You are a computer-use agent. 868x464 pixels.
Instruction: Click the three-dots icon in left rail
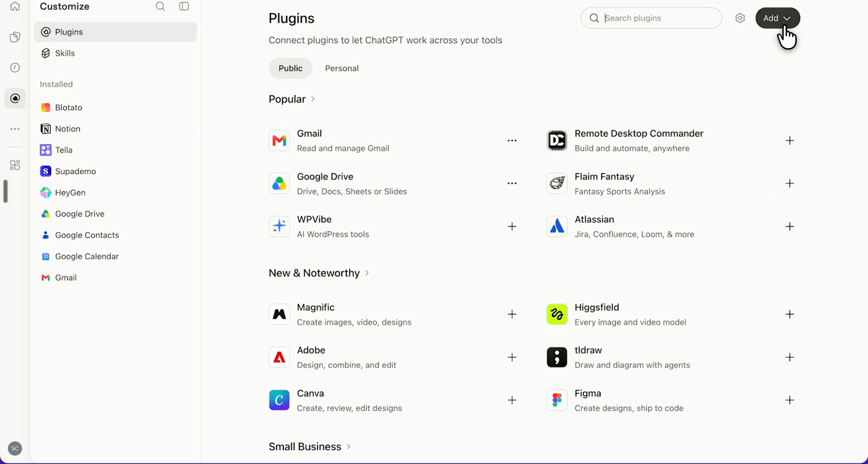pyautogui.click(x=15, y=129)
